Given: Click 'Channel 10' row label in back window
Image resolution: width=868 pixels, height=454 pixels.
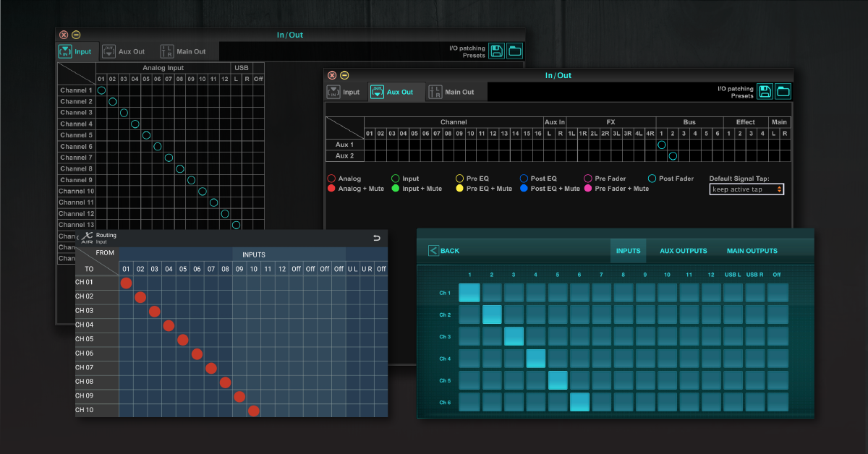Looking at the screenshot, I should point(76,191).
